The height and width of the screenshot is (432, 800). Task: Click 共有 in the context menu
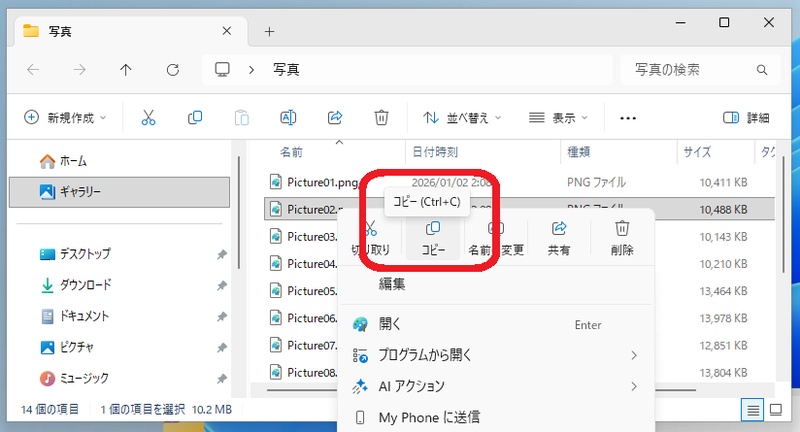point(559,237)
